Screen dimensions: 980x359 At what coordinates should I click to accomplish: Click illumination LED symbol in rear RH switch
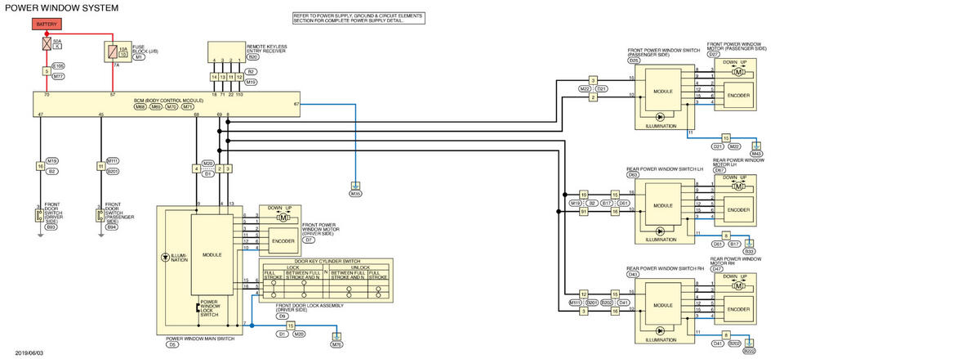tap(660, 331)
